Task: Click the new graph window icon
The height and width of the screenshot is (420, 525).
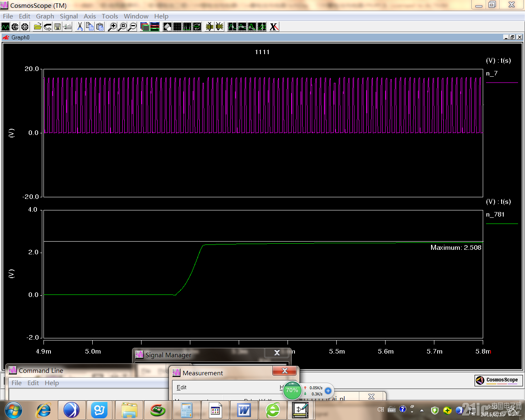Action: (5, 27)
